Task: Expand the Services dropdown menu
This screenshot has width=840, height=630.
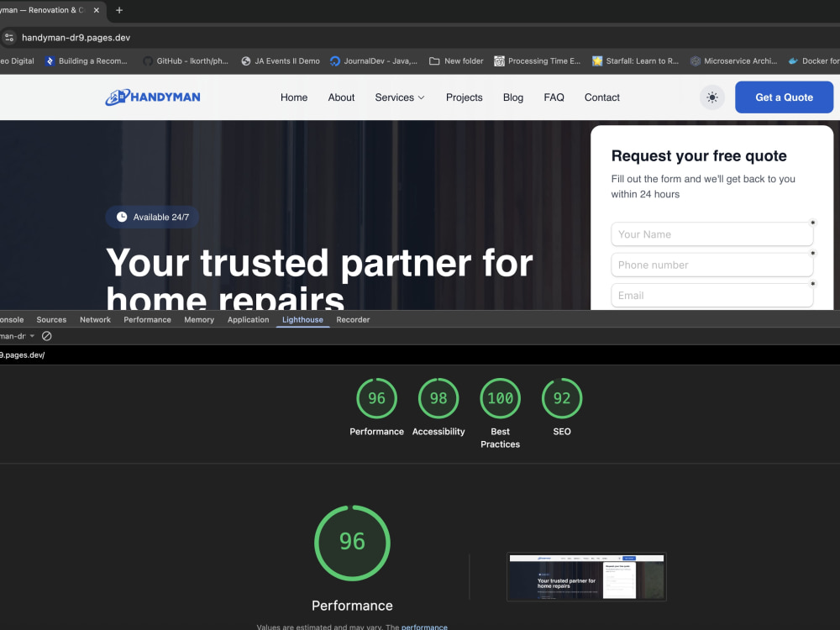Action: [x=400, y=97]
